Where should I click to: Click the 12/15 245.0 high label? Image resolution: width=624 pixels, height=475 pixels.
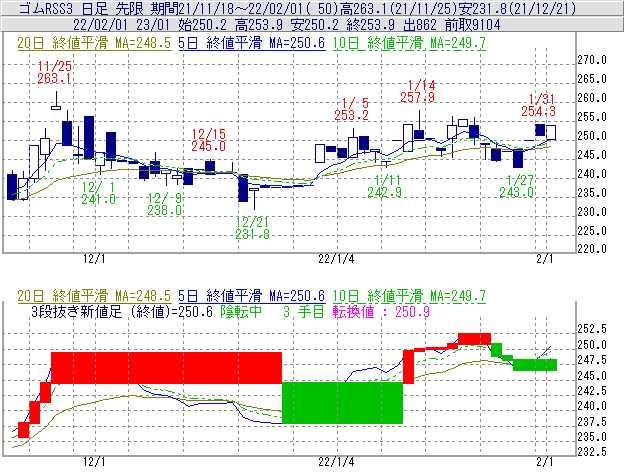coord(209,140)
